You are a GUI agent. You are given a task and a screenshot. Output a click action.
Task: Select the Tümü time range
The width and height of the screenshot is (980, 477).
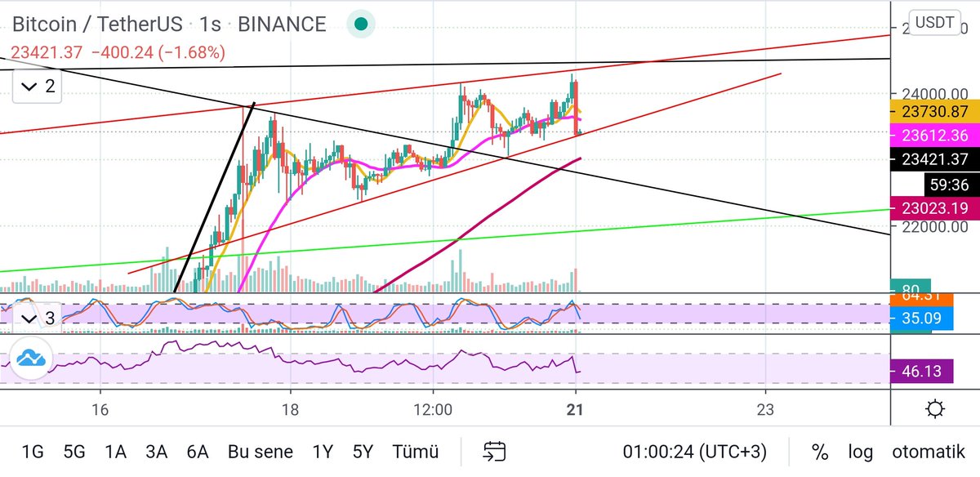[x=416, y=451]
